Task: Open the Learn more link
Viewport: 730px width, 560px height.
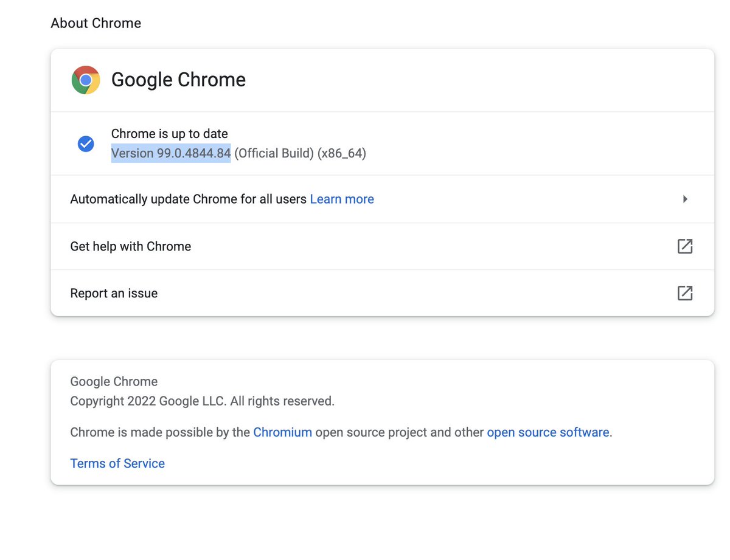Action: tap(342, 199)
